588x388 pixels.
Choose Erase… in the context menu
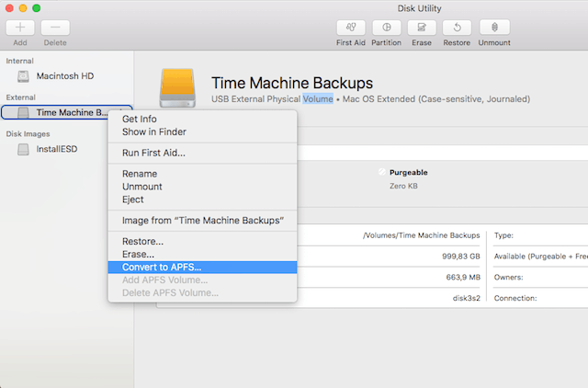point(138,254)
